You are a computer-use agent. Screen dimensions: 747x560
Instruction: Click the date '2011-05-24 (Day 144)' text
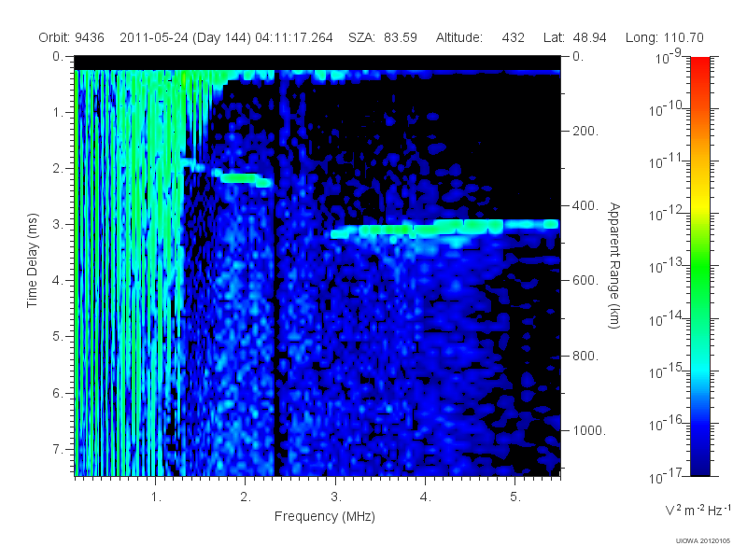186,37
